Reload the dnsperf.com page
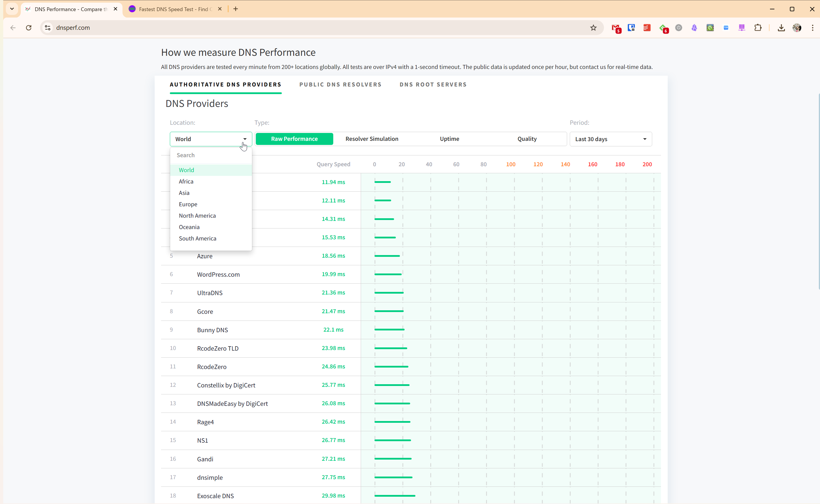 pyautogui.click(x=29, y=28)
